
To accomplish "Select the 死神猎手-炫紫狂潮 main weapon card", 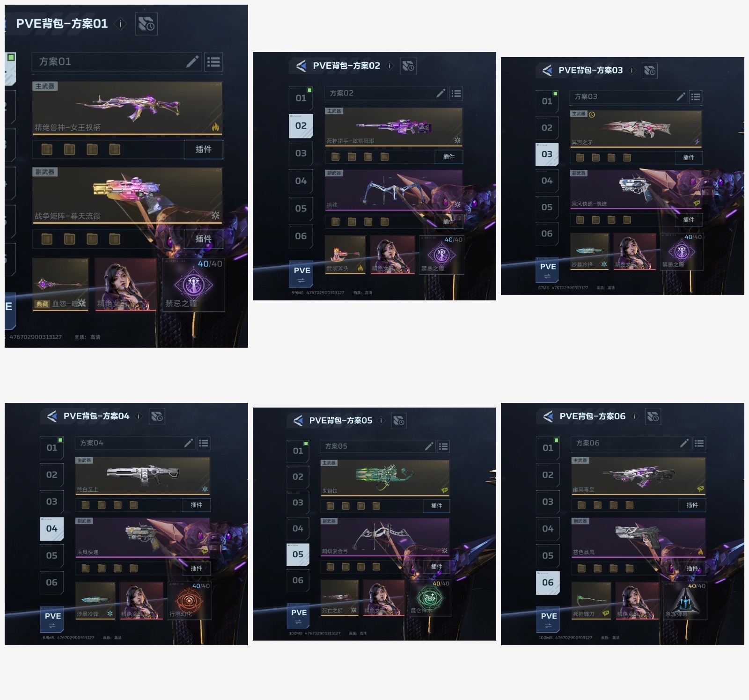I will coord(394,127).
